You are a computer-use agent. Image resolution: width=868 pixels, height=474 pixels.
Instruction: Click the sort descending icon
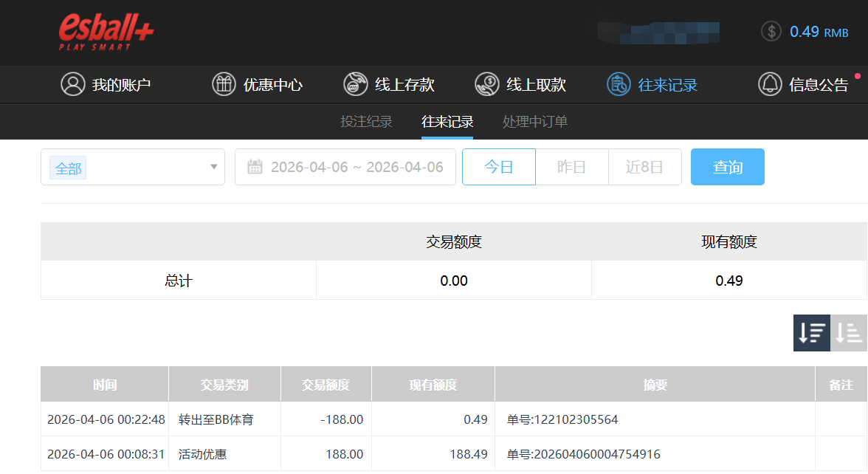coord(812,333)
